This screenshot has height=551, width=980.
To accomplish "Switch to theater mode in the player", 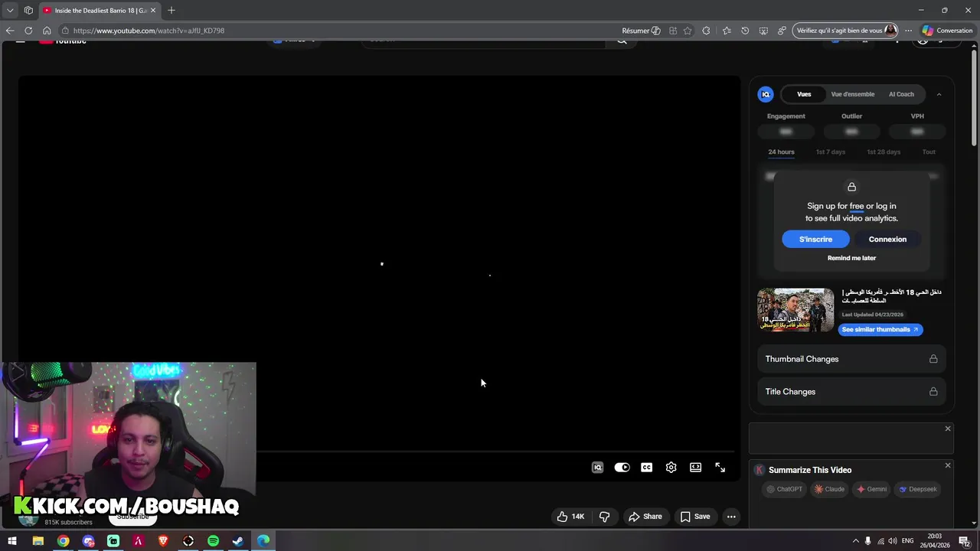I will [695, 468].
